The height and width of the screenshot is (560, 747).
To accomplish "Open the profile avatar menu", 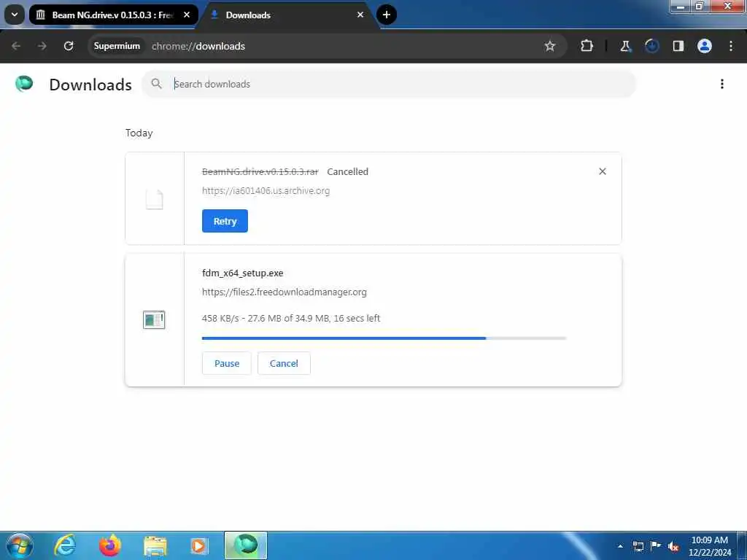I will click(x=705, y=46).
